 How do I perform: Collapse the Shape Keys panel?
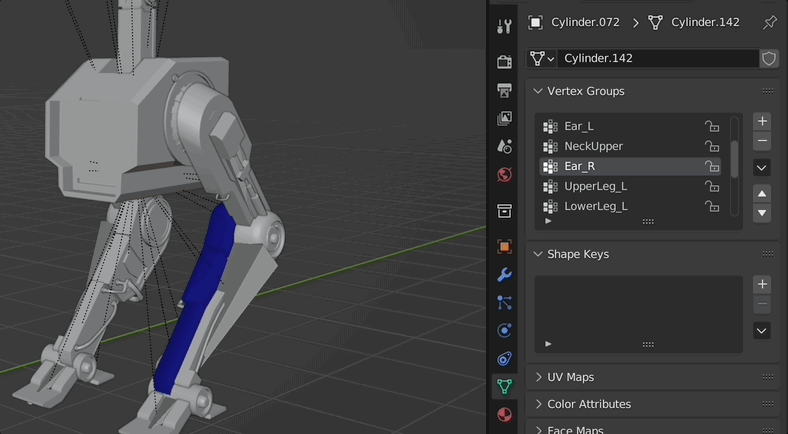pyautogui.click(x=538, y=254)
